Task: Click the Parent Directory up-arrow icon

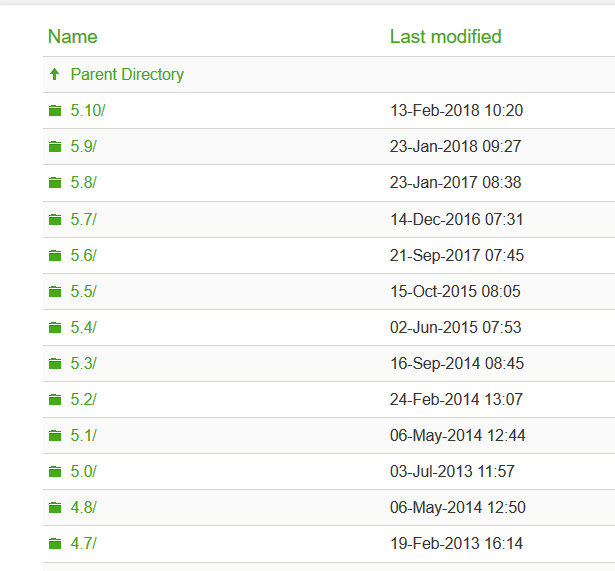Action: click(x=55, y=74)
